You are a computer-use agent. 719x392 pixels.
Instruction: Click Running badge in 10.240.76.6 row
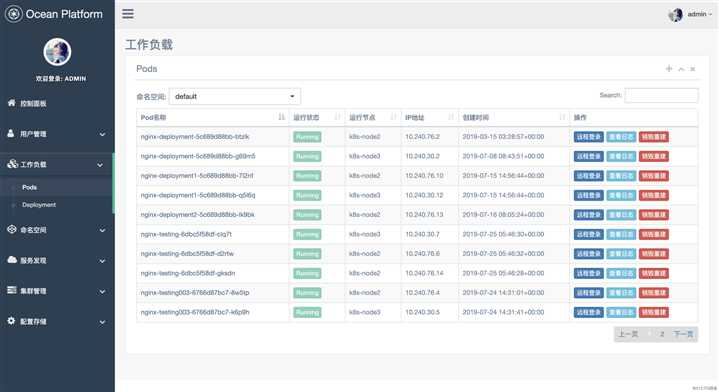[307, 254]
